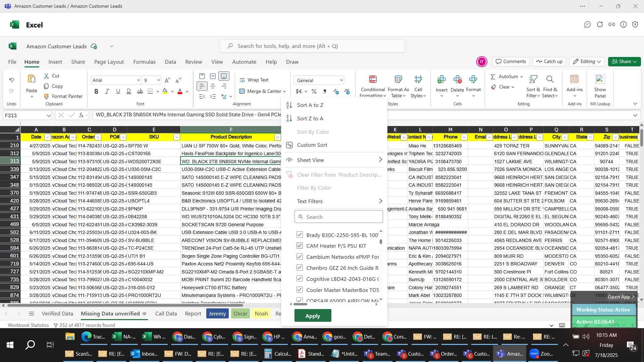Viewport: 644px width, 362px height.
Task: Click the Wrap Text button
Action: pyautogui.click(x=254, y=80)
